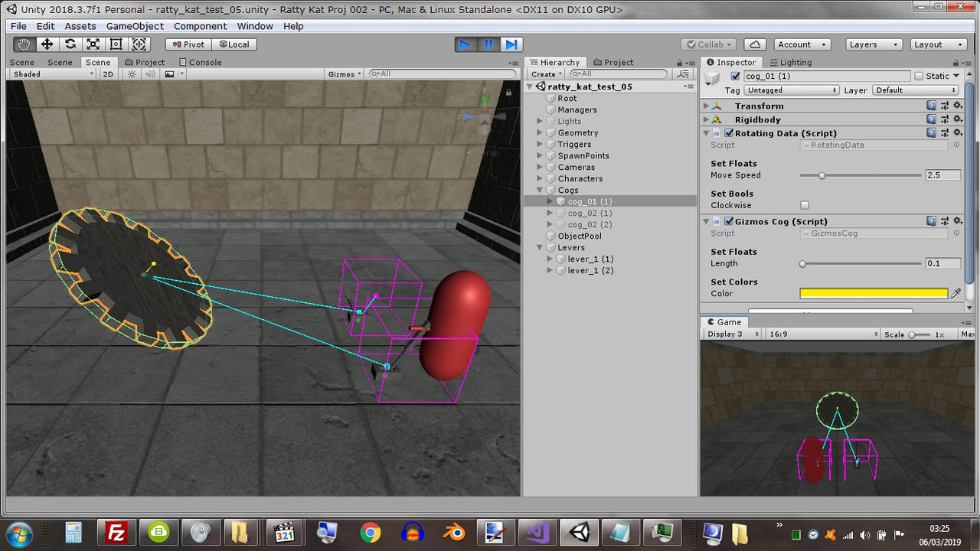Image resolution: width=980 pixels, height=551 pixels.
Task: Open the GameObject menu
Action: point(135,26)
